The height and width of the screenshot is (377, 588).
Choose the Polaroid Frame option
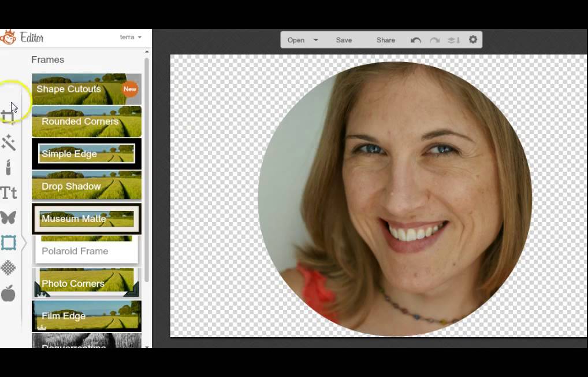pos(87,251)
